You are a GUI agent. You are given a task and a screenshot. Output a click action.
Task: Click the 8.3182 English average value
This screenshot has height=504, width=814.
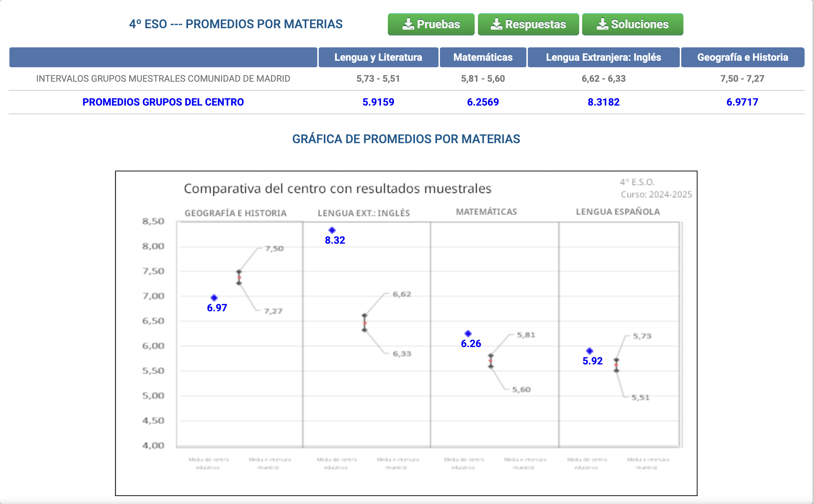point(603,102)
